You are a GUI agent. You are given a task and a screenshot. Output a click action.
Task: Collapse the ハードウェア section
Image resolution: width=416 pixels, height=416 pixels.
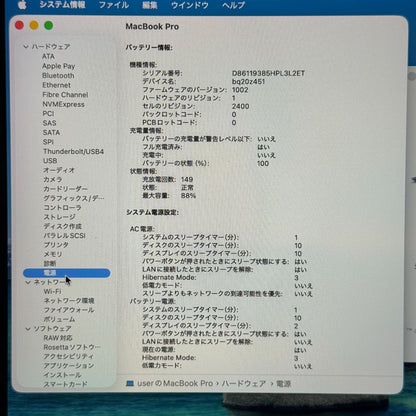pyautogui.click(x=26, y=47)
